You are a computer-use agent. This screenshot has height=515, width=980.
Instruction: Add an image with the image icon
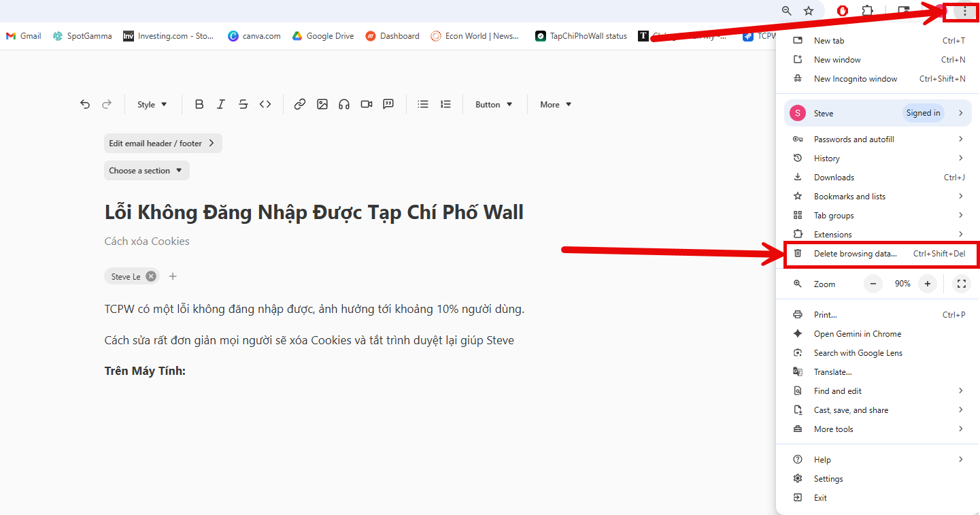(x=322, y=105)
